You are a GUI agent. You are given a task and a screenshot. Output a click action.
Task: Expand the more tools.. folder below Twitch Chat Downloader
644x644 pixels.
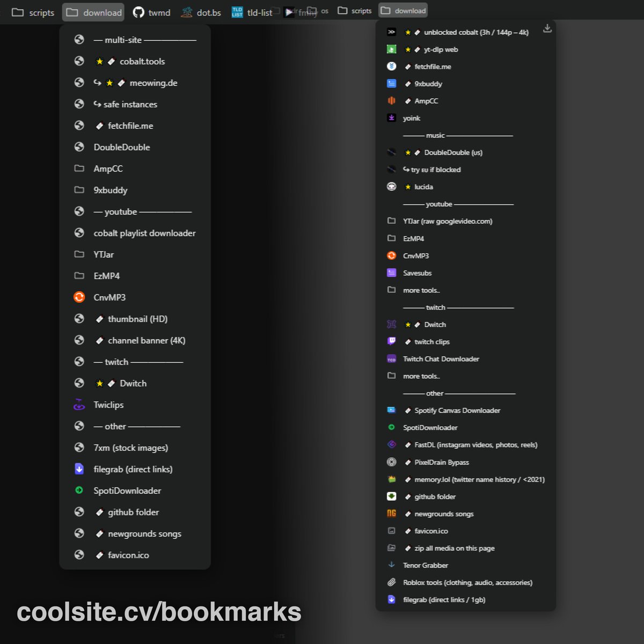click(466, 376)
